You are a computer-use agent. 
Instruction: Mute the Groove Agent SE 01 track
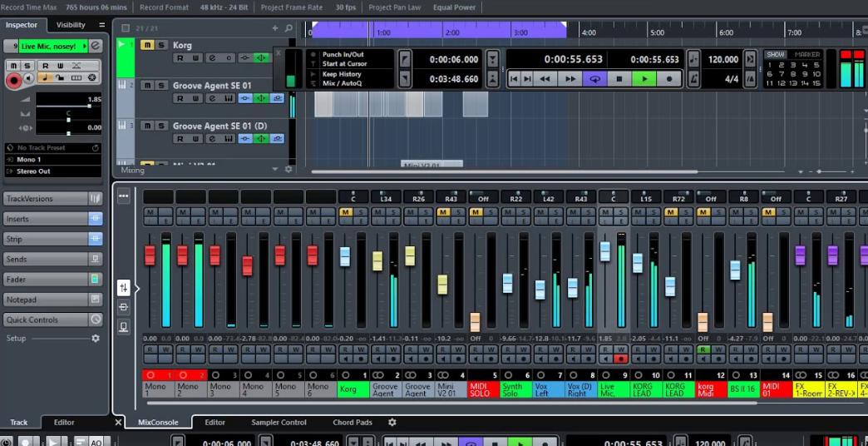(x=146, y=85)
